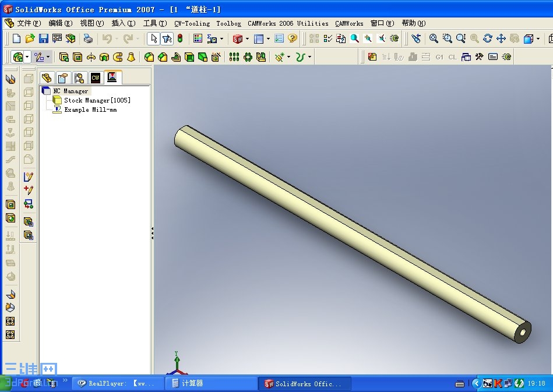Click the red K icon in system tray

click(x=498, y=383)
